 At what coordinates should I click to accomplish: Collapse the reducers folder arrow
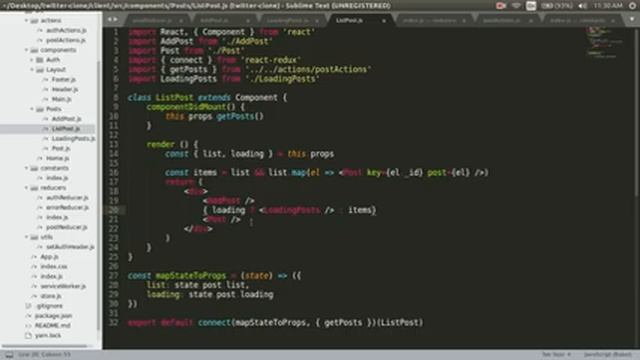27,188
